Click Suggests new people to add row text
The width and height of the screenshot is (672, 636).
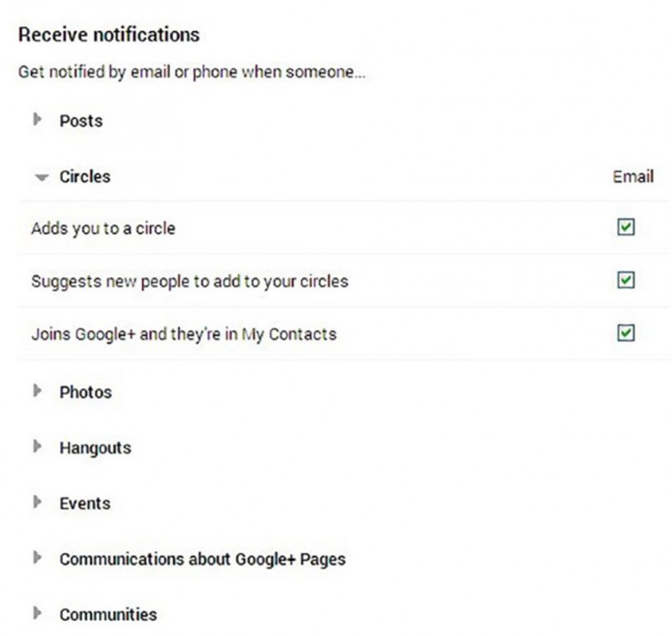pos(190,282)
